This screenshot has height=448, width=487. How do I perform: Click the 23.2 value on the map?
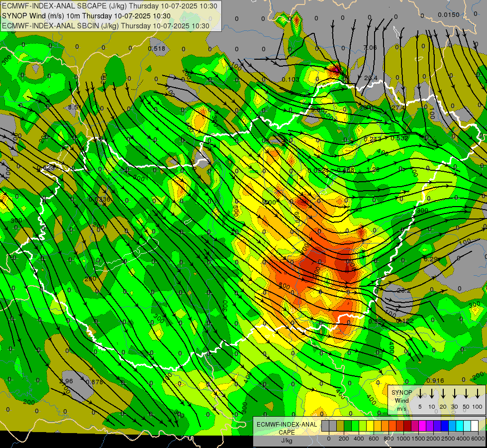pyautogui.click(x=404, y=290)
